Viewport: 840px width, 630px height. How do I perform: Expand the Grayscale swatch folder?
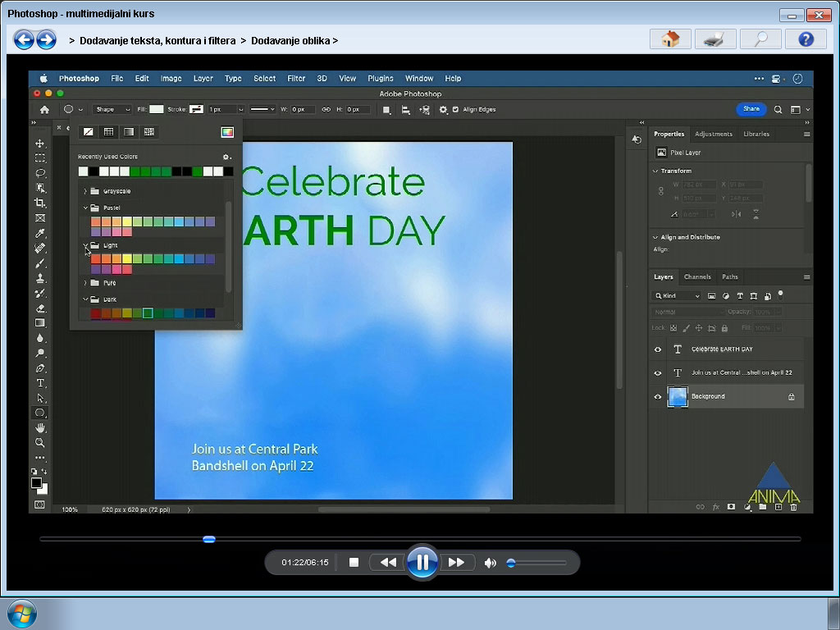pos(85,191)
